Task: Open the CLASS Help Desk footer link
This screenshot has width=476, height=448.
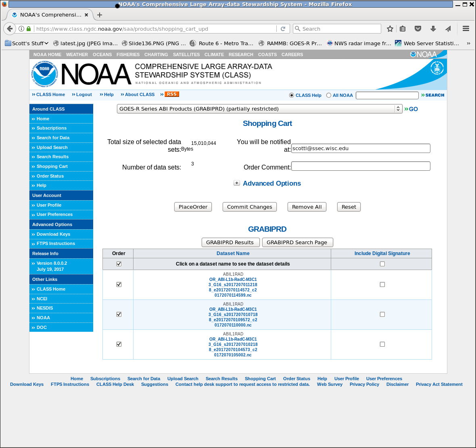Action: (115, 385)
